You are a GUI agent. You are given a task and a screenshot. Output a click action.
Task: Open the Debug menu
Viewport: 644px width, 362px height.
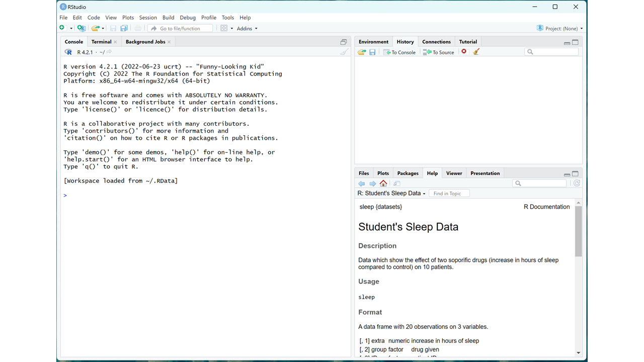pyautogui.click(x=188, y=18)
